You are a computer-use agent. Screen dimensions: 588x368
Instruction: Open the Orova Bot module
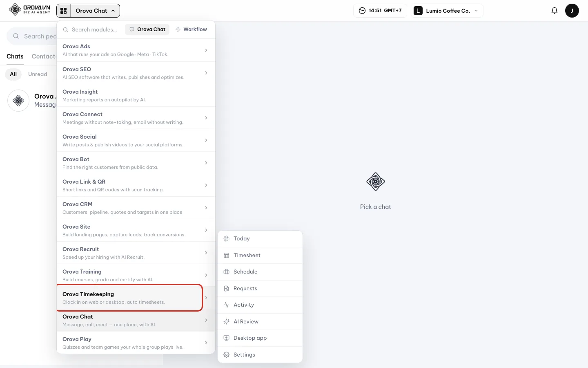[x=136, y=163]
